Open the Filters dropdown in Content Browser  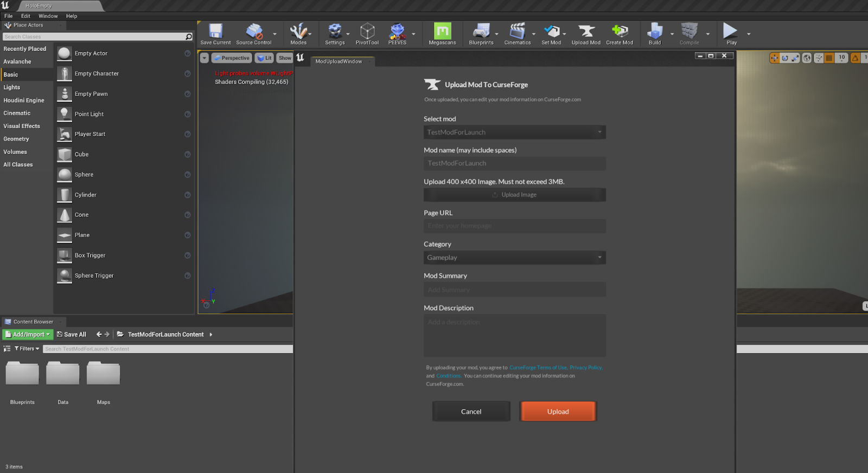click(27, 349)
